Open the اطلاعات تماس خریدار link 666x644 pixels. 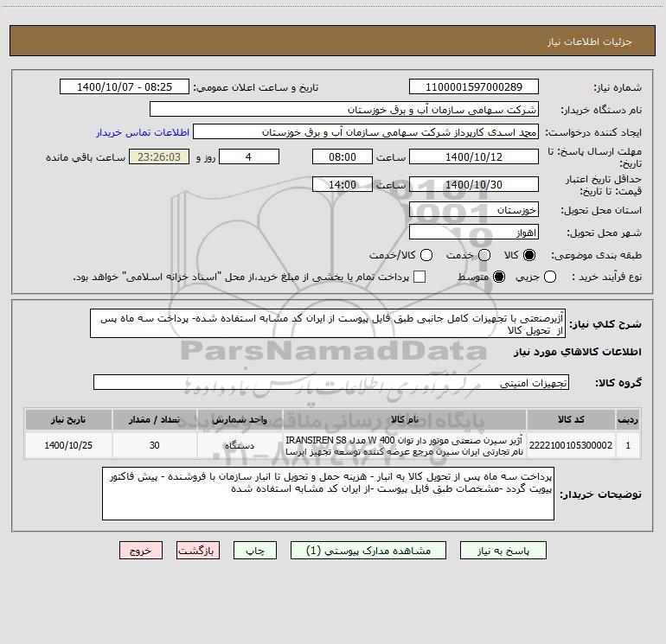pyautogui.click(x=143, y=132)
